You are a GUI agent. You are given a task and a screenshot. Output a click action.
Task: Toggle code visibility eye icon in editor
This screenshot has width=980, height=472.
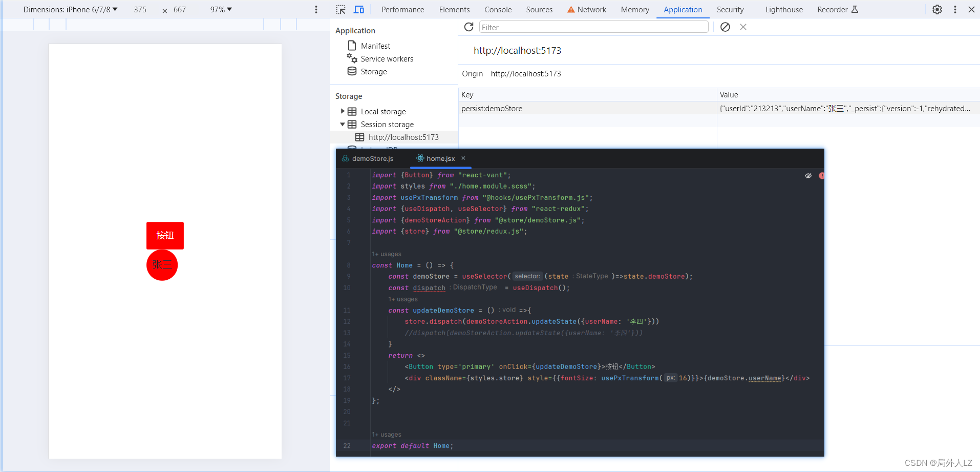[x=808, y=175]
